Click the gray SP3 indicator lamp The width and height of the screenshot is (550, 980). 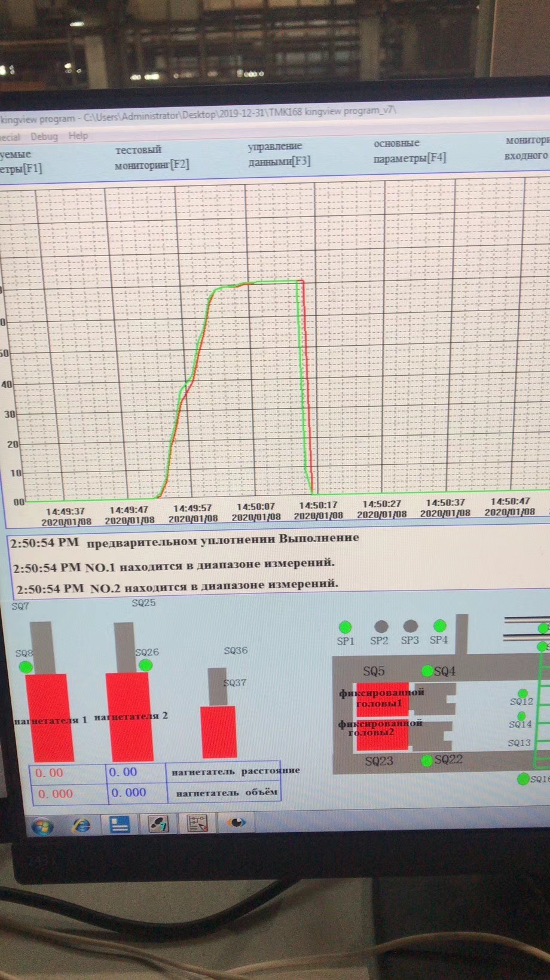coord(410,626)
